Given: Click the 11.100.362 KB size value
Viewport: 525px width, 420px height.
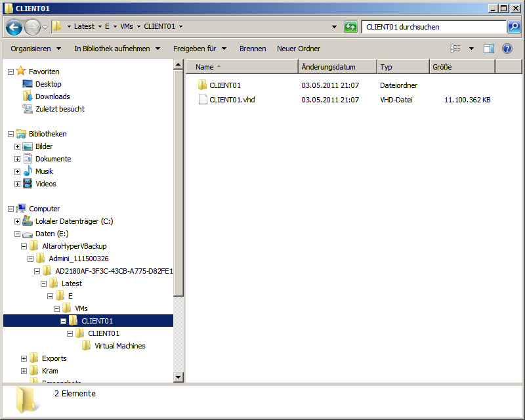Looking at the screenshot, I should pyautogui.click(x=467, y=100).
